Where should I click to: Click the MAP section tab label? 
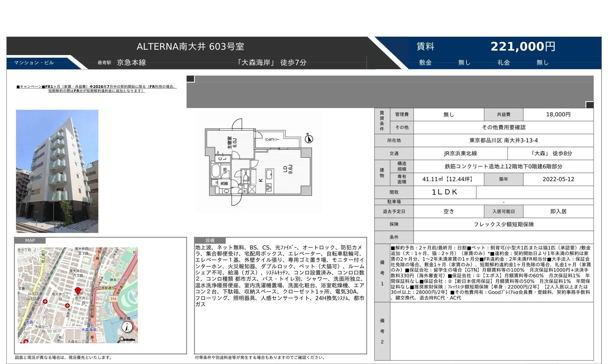click(x=30, y=240)
